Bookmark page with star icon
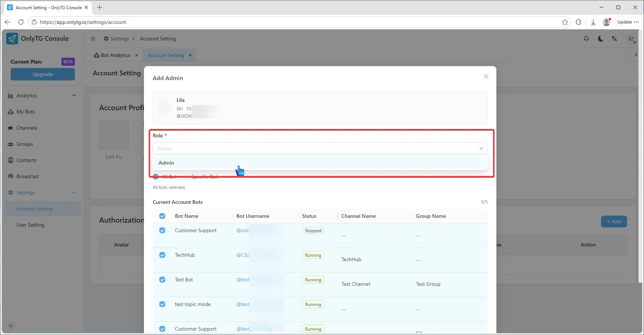644x335 pixels. coord(565,22)
